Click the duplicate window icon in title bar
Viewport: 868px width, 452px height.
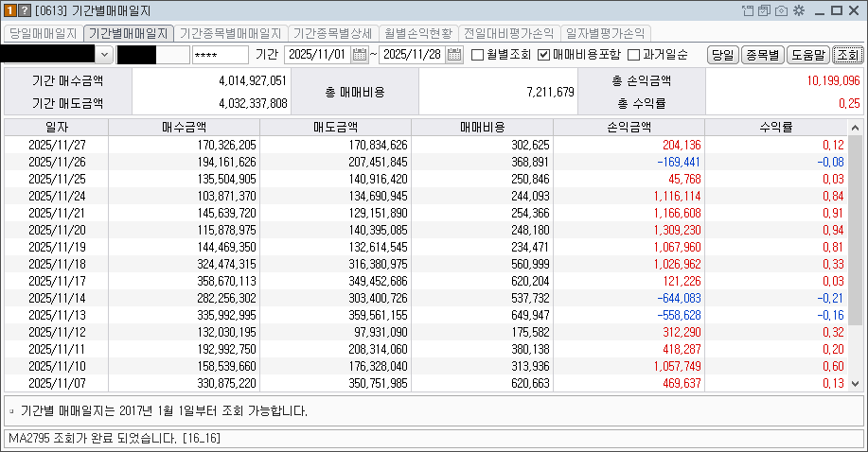764,10
